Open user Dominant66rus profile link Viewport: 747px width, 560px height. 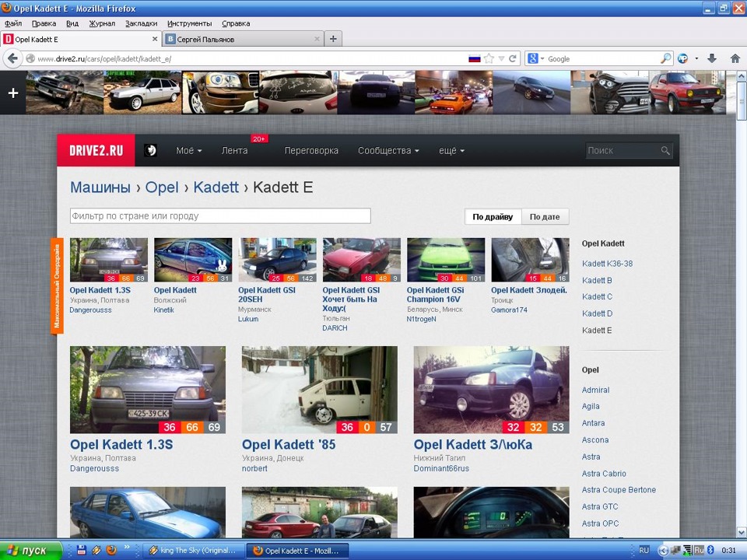click(x=441, y=468)
